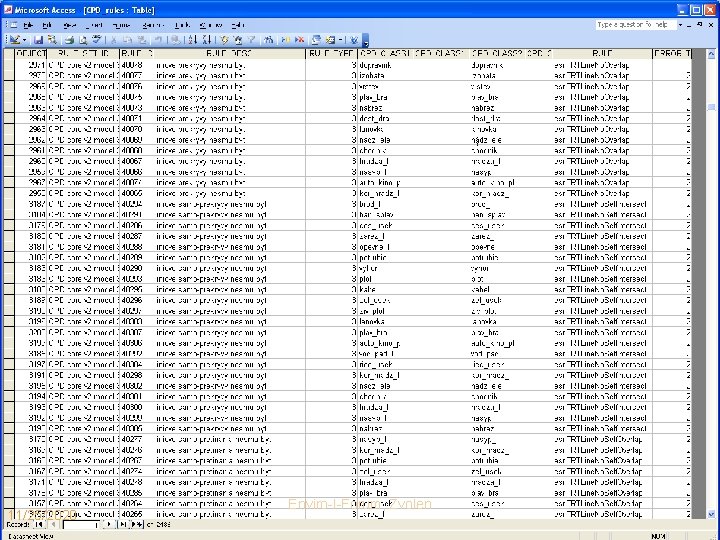The image size is (720, 540).
Task: Open the Database Window icon
Action: pyautogui.click(x=316, y=40)
